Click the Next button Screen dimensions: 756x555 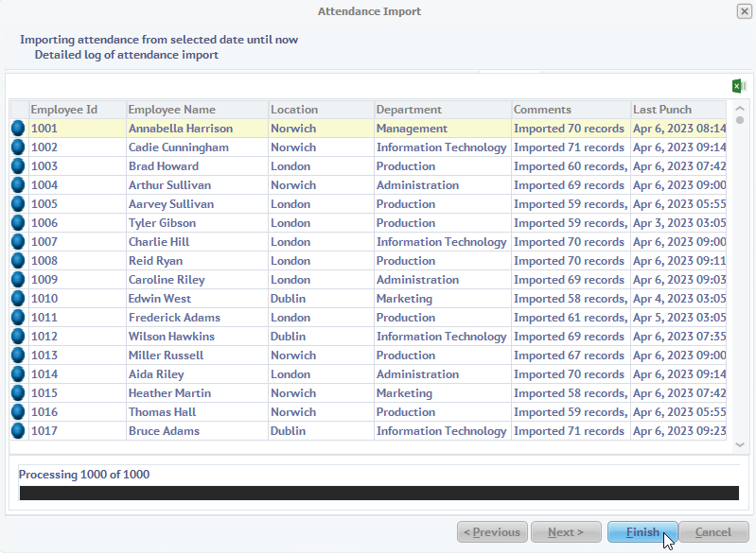[x=566, y=532]
